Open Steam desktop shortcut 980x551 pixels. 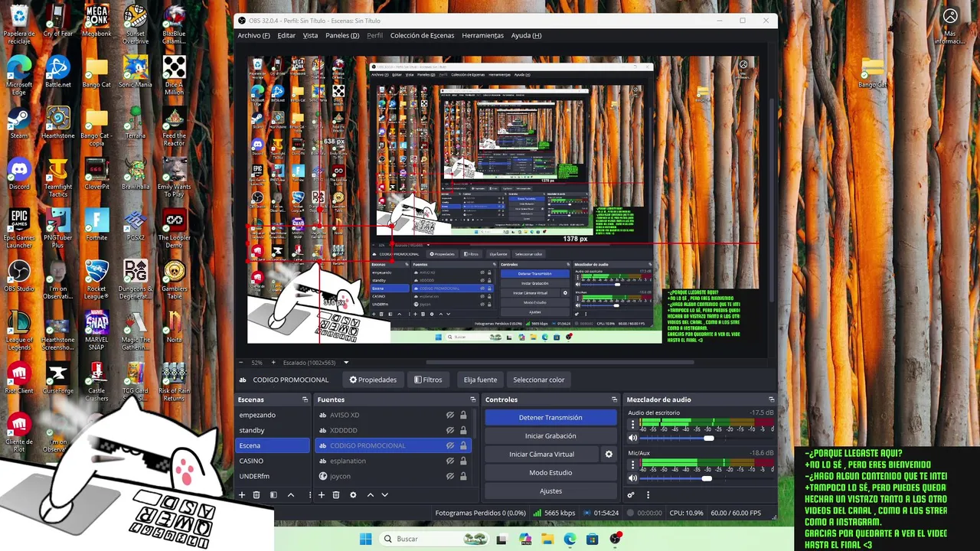19,122
